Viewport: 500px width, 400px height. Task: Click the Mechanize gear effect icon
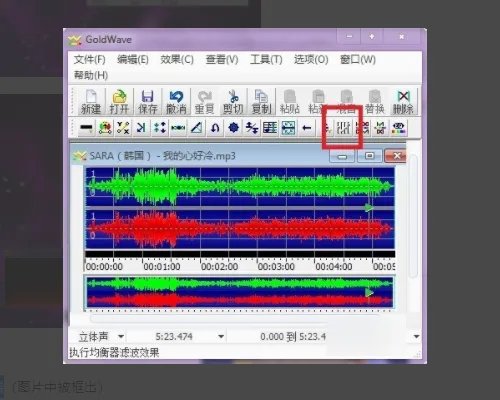233,128
